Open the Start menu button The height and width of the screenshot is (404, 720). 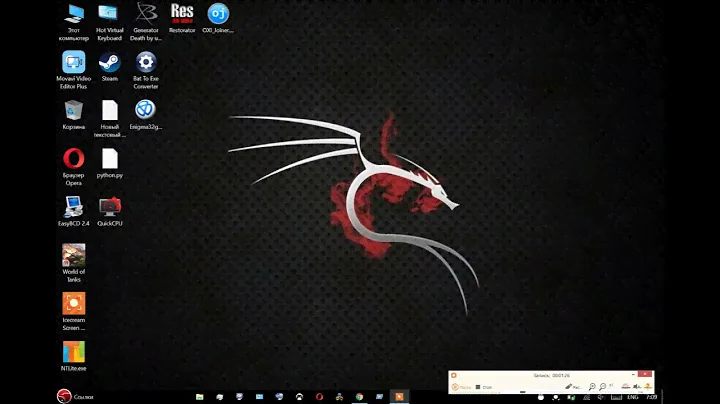pyautogui.click(x=64, y=397)
